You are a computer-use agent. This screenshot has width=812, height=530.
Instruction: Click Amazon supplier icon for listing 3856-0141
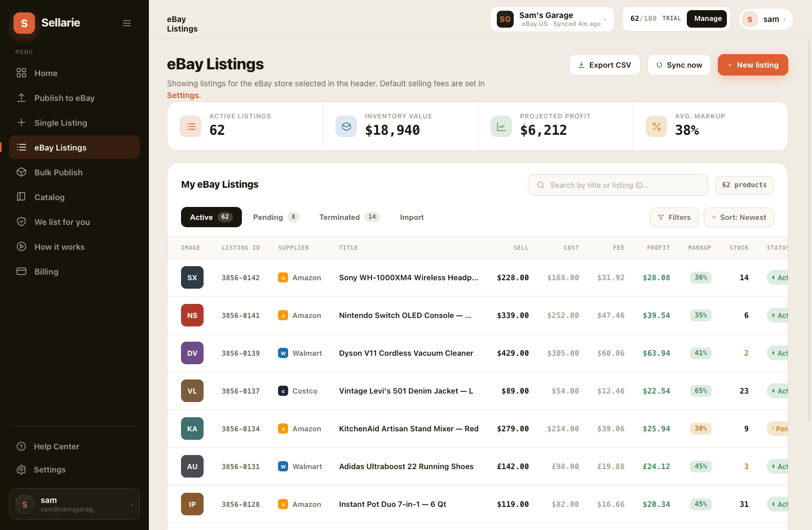point(283,315)
